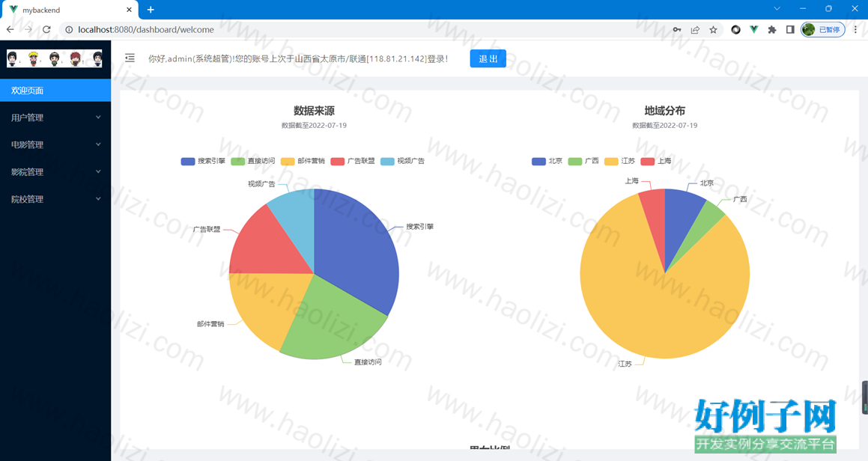Toggle 邮件营销 legend item
The height and width of the screenshot is (461, 868).
(x=303, y=161)
